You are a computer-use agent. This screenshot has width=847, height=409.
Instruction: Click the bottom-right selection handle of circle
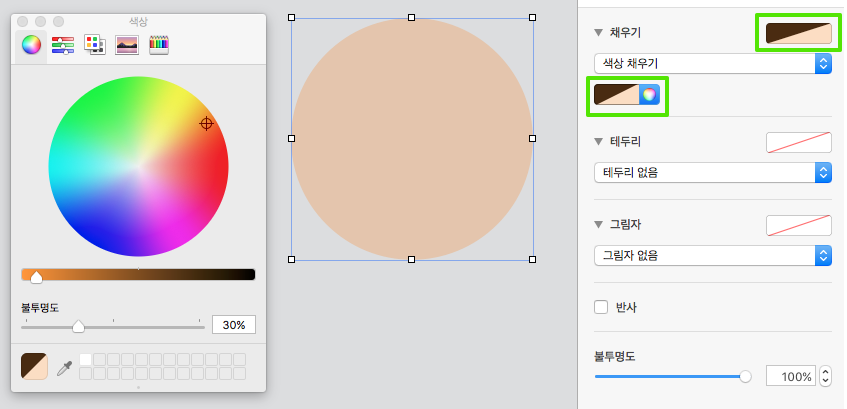[533, 260]
